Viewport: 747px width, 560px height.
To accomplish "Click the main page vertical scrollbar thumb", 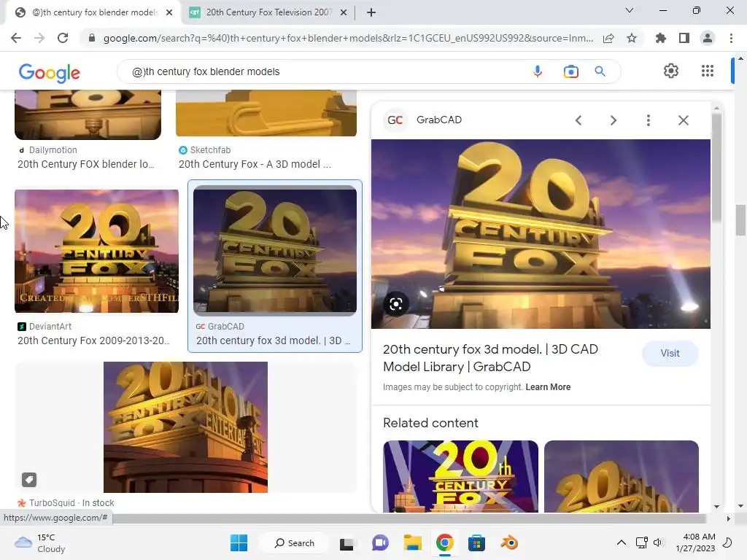I will (740, 220).
